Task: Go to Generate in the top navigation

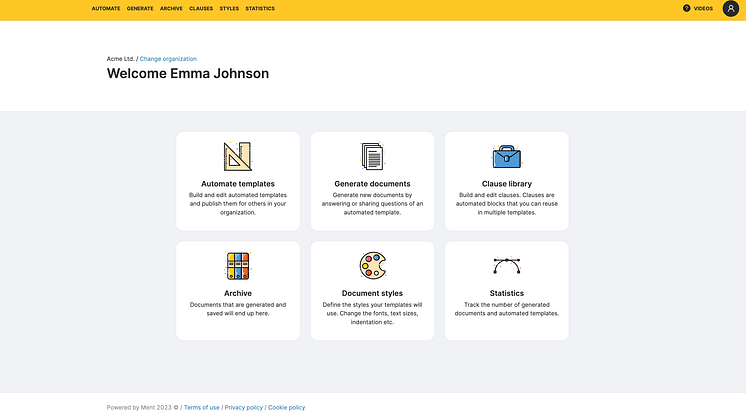Action: click(140, 8)
